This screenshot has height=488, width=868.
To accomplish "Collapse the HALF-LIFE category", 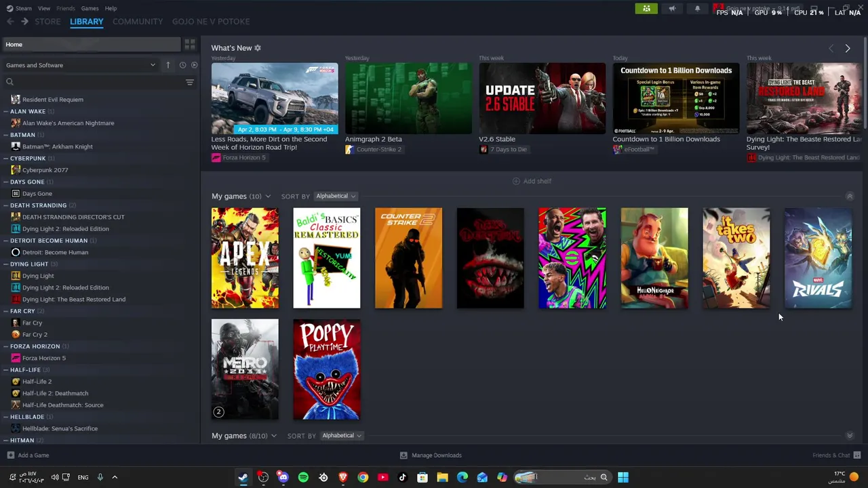I will pos(5,370).
